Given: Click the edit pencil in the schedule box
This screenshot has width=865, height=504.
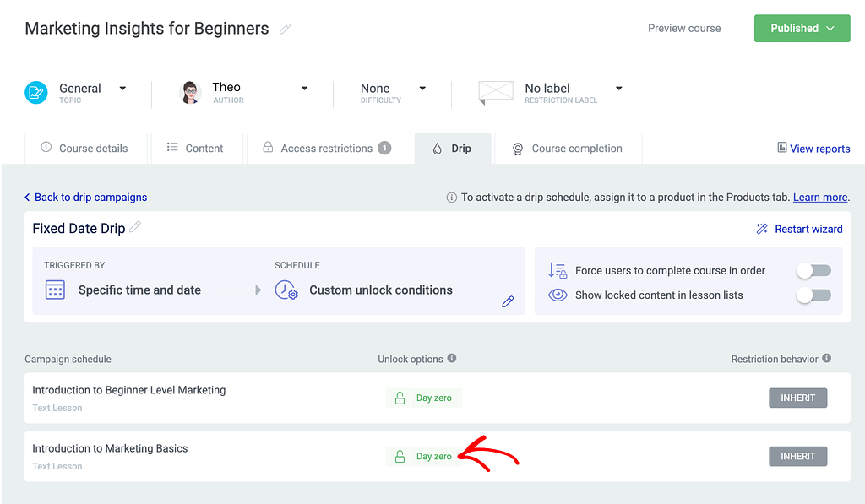Looking at the screenshot, I should coord(507,301).
